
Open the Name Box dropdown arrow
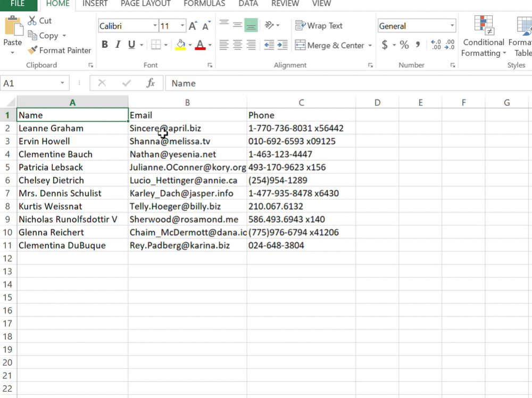62,83
